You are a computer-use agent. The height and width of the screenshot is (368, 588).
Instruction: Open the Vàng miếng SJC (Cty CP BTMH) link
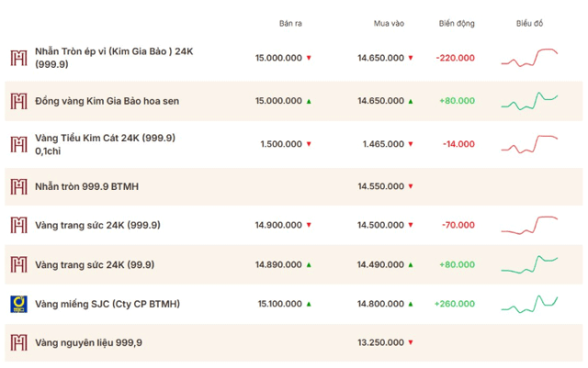click(x=107, y=304)
